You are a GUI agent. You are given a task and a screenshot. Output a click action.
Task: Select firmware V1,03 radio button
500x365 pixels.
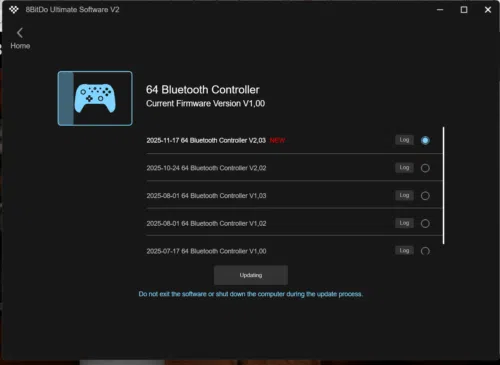coord(425,196)
